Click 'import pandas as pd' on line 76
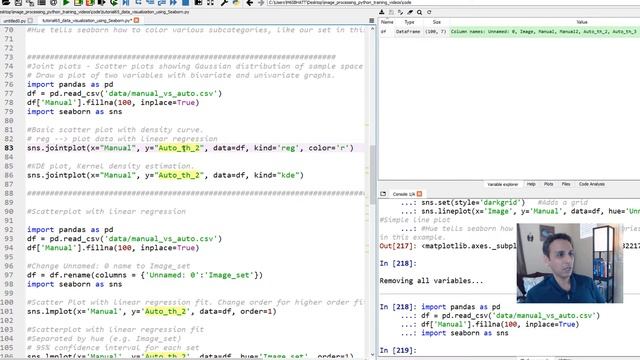The image size is (640, 360). (x=70, y=84)
